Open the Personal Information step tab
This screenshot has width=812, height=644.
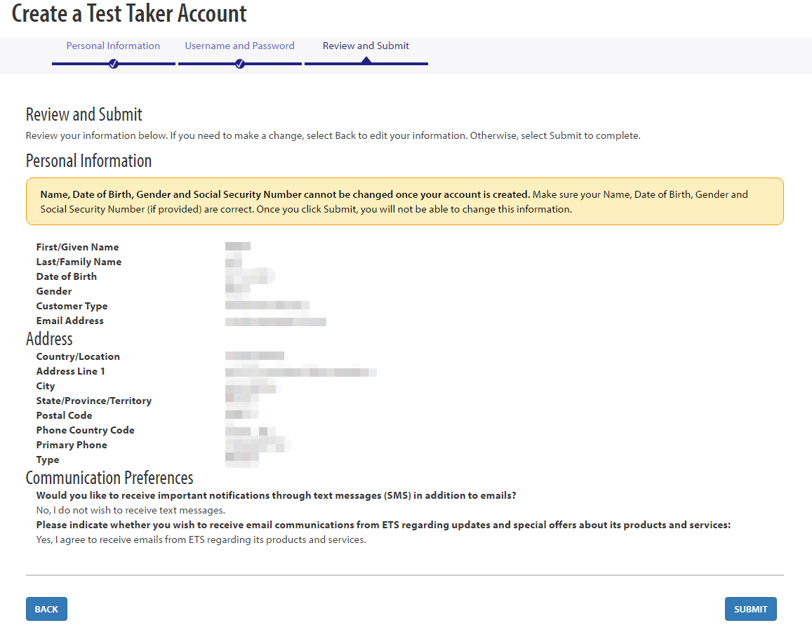(x=113, y=46)
